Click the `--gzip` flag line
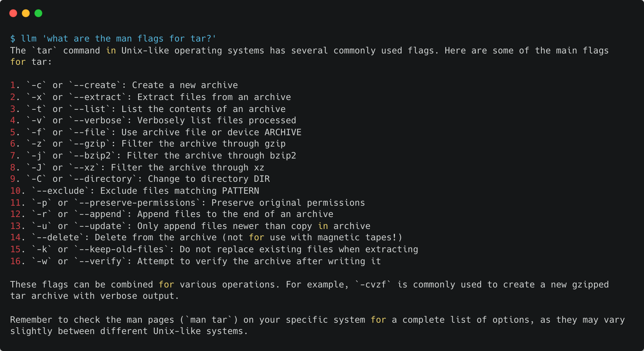Viewport: 644px width, 351px height. 148,144
